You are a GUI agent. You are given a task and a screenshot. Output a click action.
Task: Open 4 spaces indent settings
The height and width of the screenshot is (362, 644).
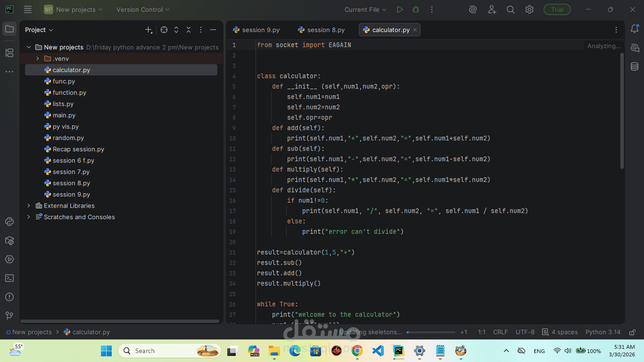click(560, 332)
